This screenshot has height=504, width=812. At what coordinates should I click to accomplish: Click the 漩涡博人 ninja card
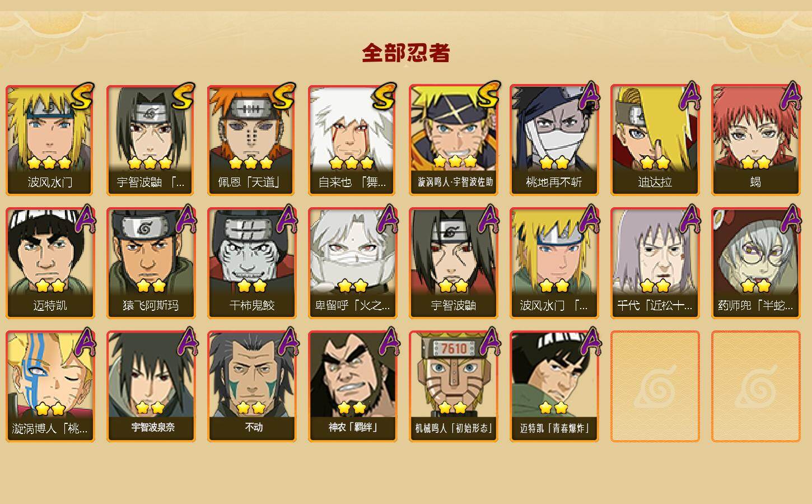pyautogui.click(x=50, y=386)
